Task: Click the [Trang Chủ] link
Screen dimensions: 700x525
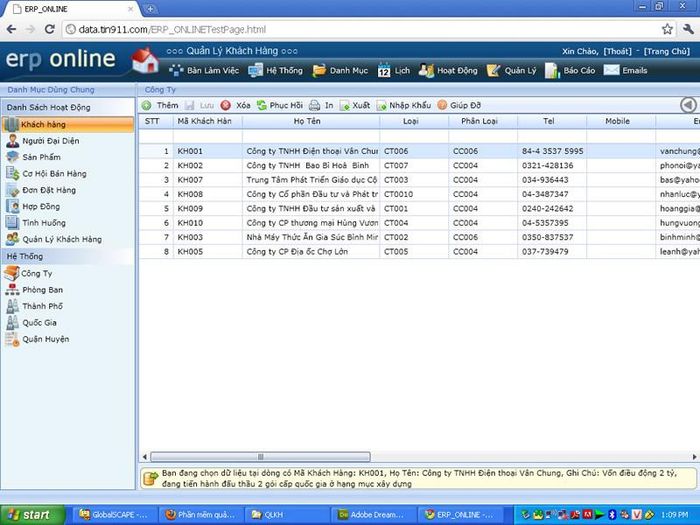Action: [667, 51]
